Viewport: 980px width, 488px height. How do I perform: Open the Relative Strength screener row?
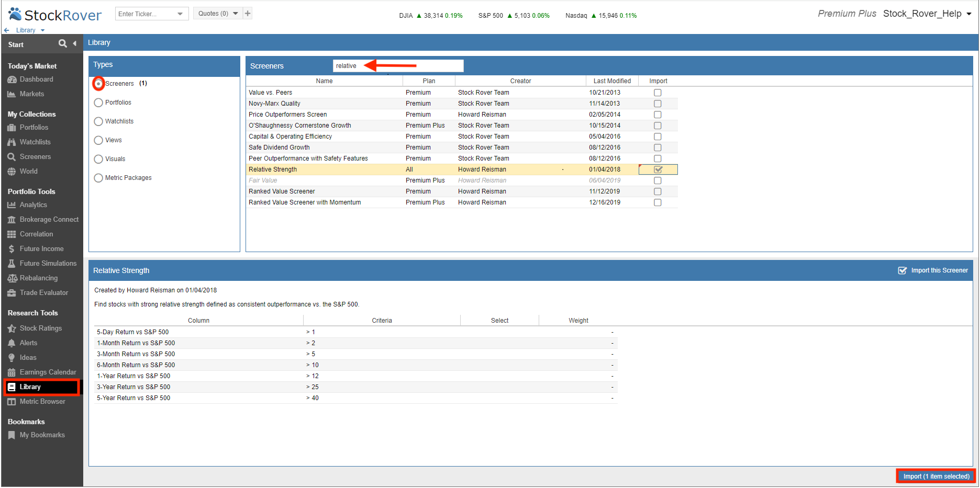[462, 169]
